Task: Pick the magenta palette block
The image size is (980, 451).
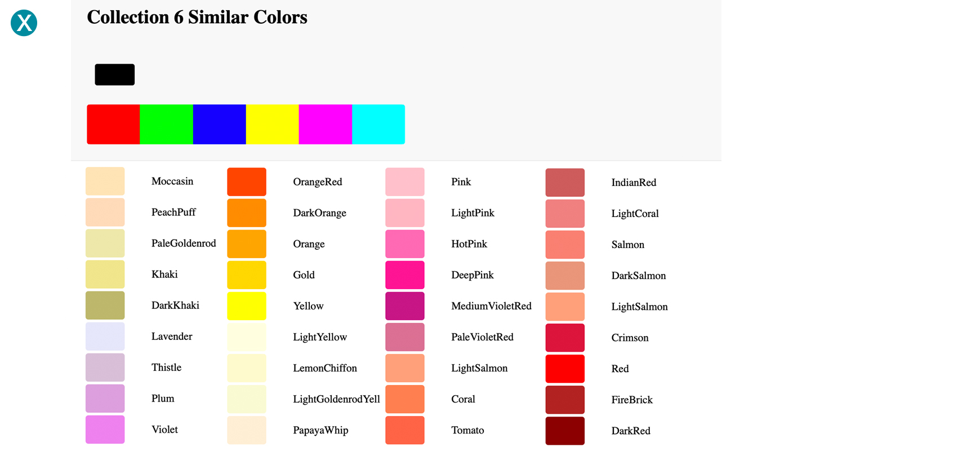Action: coord(326,124)
